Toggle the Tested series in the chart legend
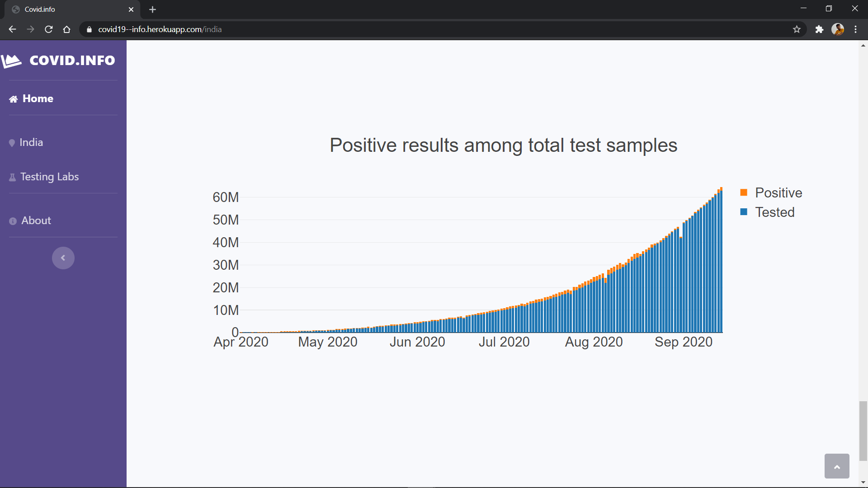 pos(774,212)
